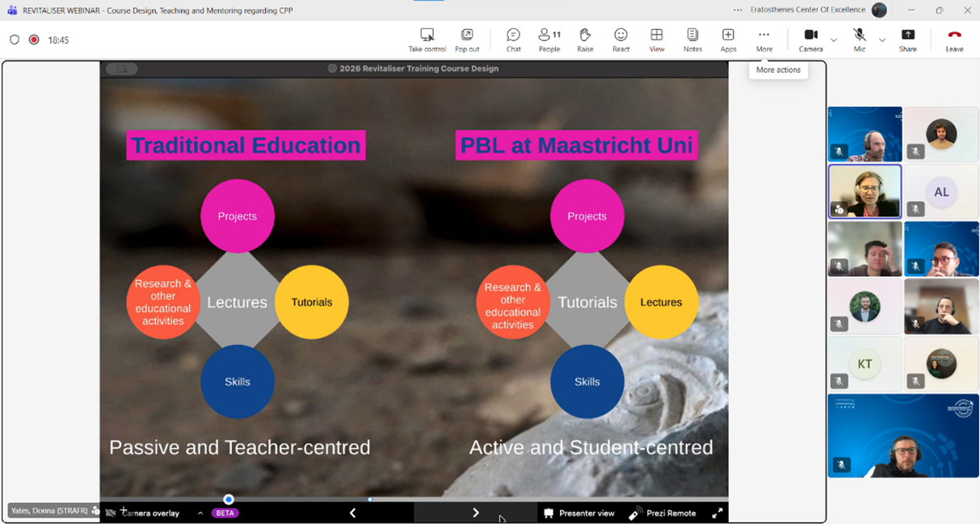Click the Lectures diamond in left diagram
The width and height of the screenshot is (980, 524).
tap(237, 302)
